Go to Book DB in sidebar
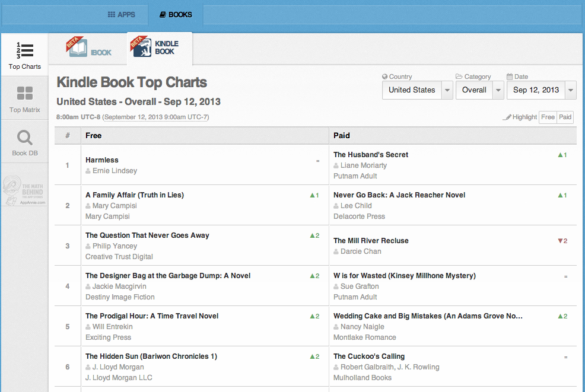Viewport: 585px width, 392px height. point(25,142)
